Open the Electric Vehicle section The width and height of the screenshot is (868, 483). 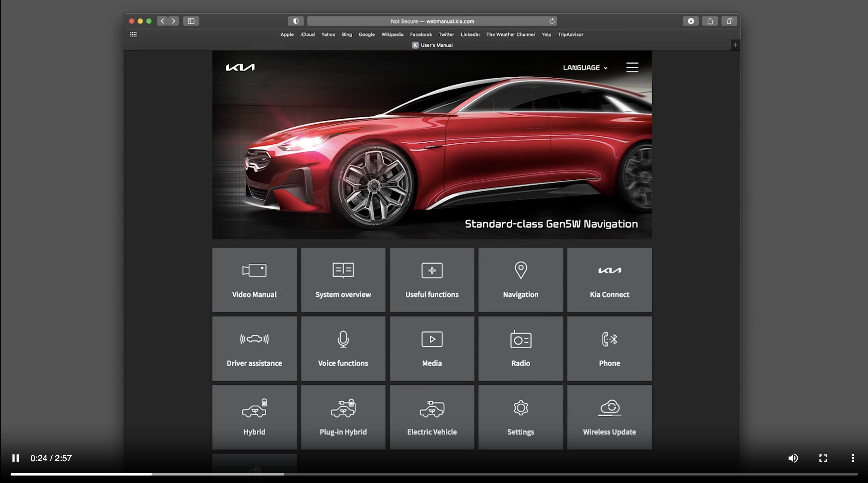432,417
